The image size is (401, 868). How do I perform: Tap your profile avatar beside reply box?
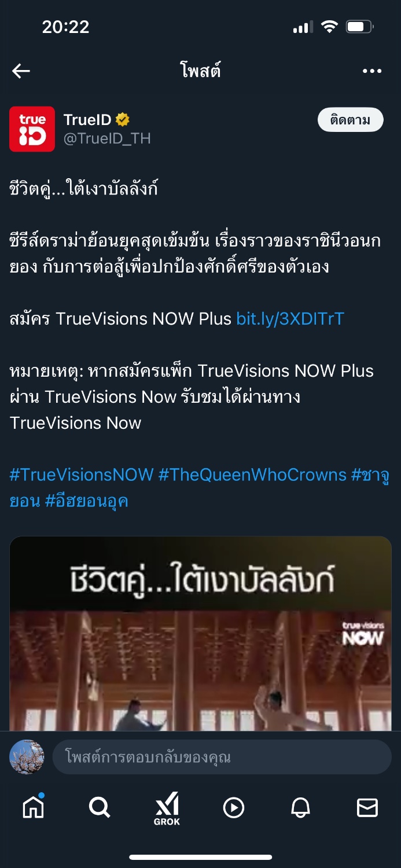(27, 757)
